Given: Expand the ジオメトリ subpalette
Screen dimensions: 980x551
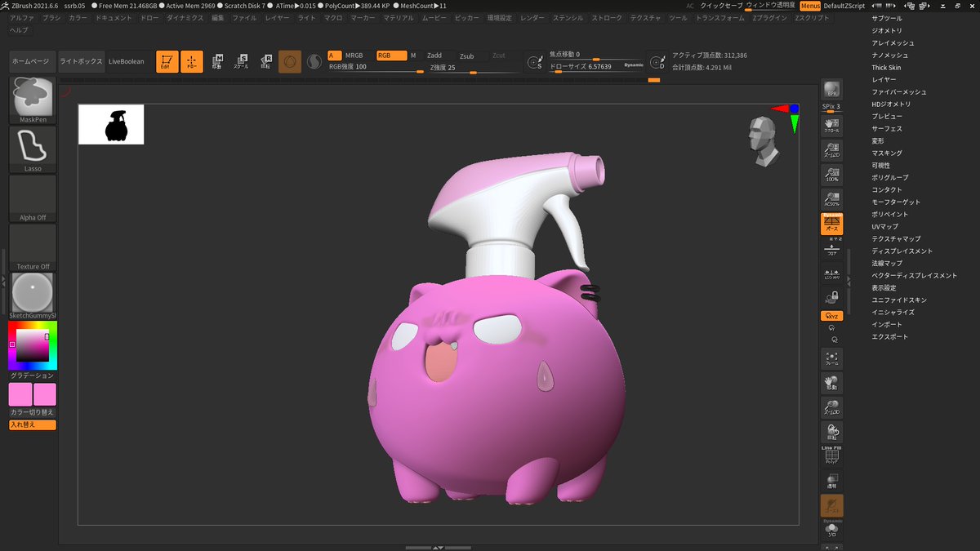Looking at the screenshot, I should pos(885,30).
